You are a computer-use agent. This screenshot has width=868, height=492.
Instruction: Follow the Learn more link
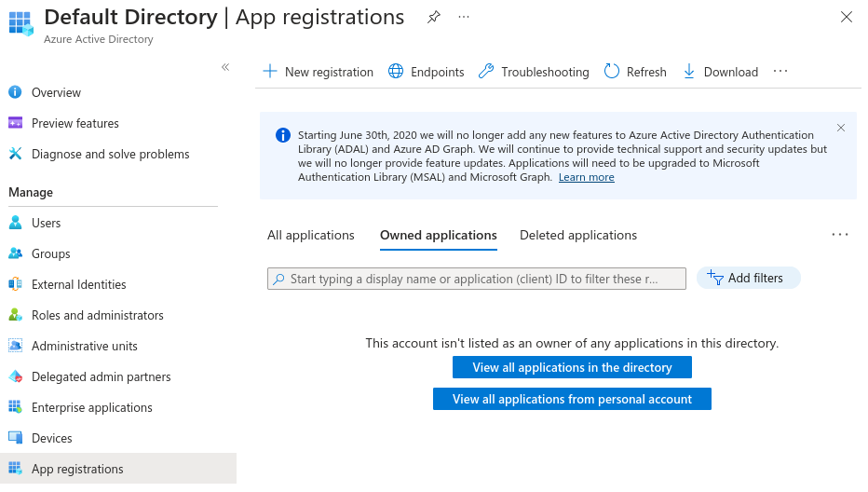[x=586, y=177]
